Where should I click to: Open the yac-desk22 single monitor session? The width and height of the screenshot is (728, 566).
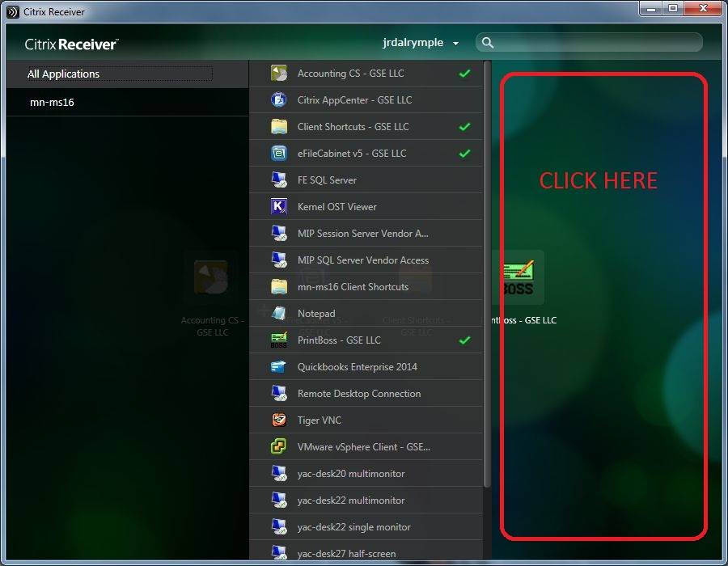353,526
